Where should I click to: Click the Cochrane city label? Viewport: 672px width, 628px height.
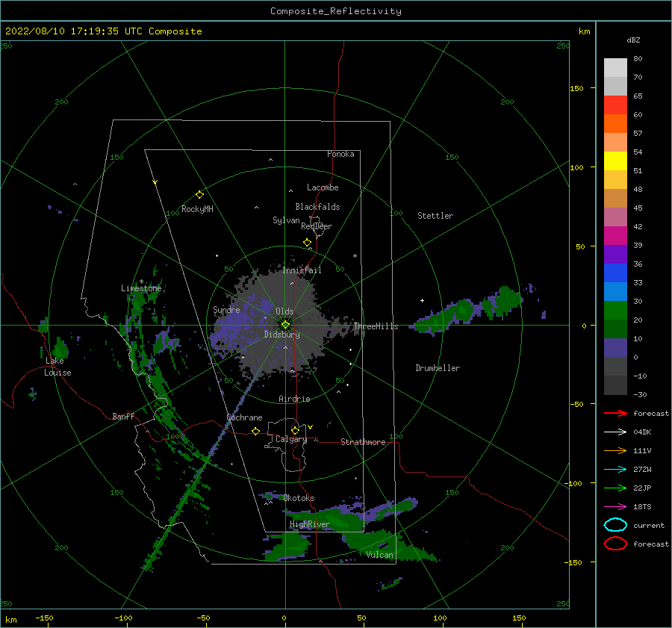click(x=244, y=417)
